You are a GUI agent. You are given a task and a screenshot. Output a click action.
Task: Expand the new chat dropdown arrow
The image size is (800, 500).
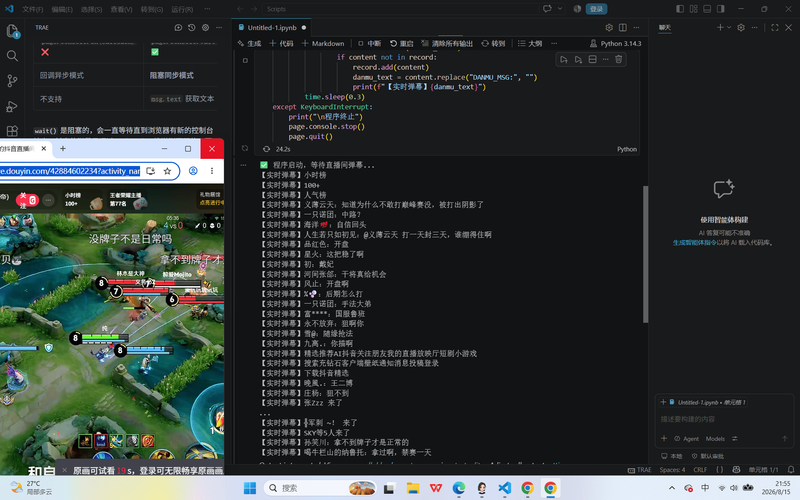tap(729, 28)
